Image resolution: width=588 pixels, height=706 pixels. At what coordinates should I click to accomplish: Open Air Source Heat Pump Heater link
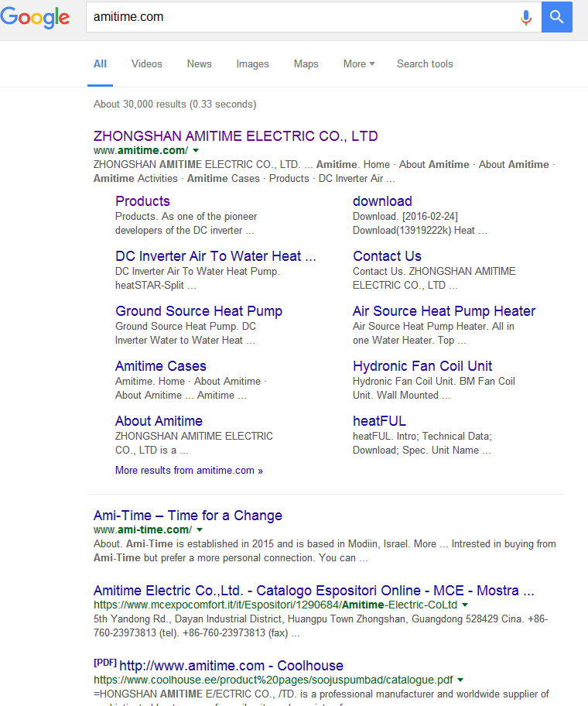[444, 311]
